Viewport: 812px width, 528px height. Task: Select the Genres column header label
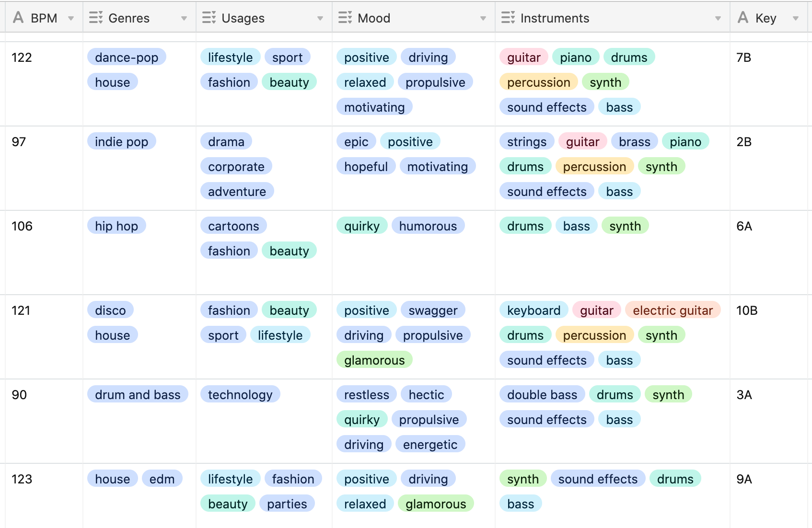click(x=129, y=18)
